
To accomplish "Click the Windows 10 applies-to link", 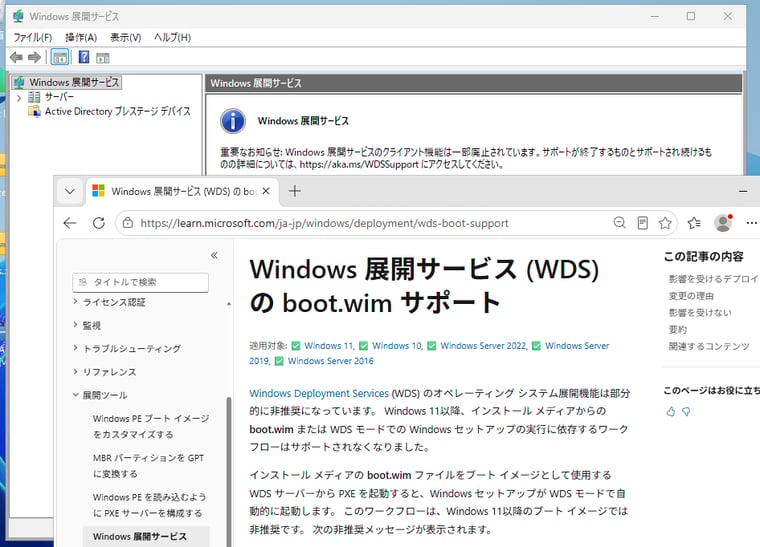I will (396, 345).
